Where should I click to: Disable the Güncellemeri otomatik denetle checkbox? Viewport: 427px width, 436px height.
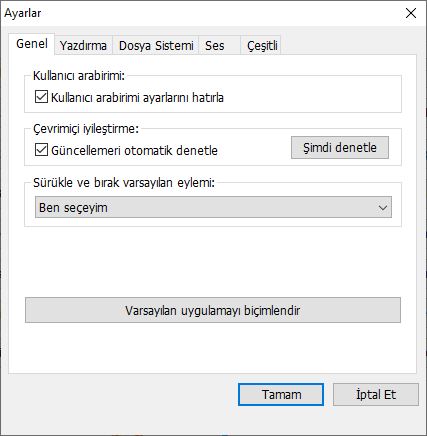41,150
